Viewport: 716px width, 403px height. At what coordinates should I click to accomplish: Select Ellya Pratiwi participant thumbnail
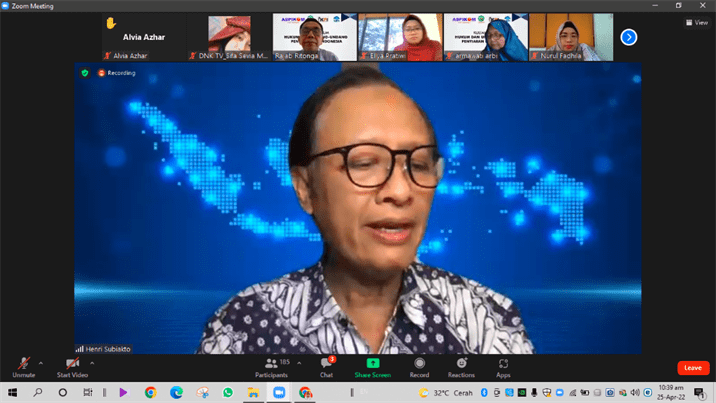click(x=400, y=37)
